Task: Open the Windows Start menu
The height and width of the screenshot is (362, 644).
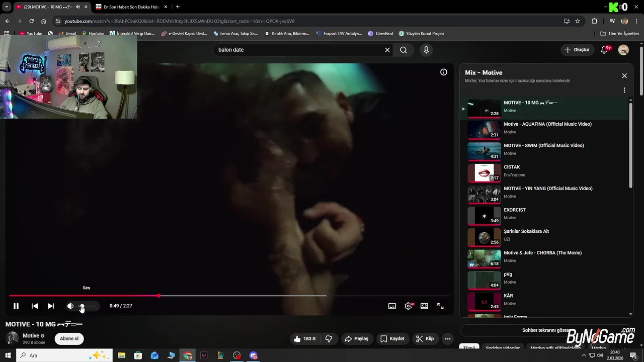Action: click(x=8, y=355)
